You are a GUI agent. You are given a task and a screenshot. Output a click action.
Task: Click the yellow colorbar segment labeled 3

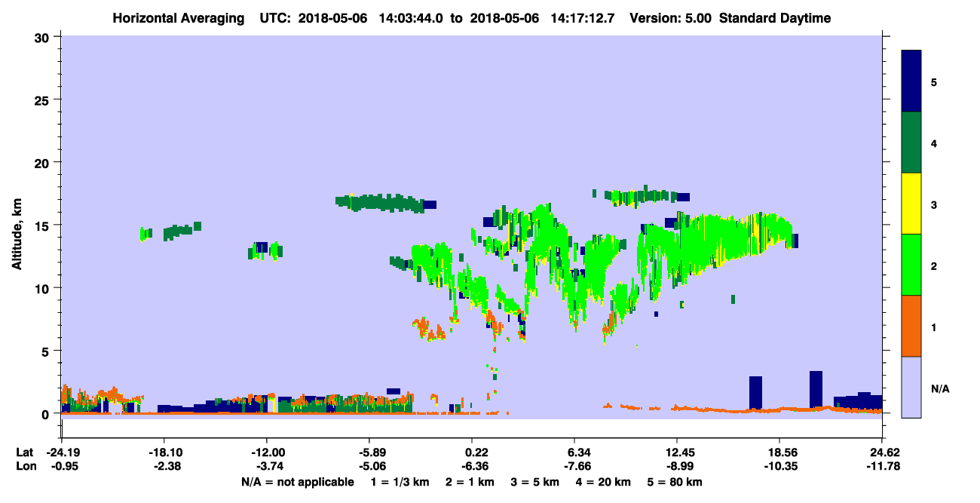[911, 204]
